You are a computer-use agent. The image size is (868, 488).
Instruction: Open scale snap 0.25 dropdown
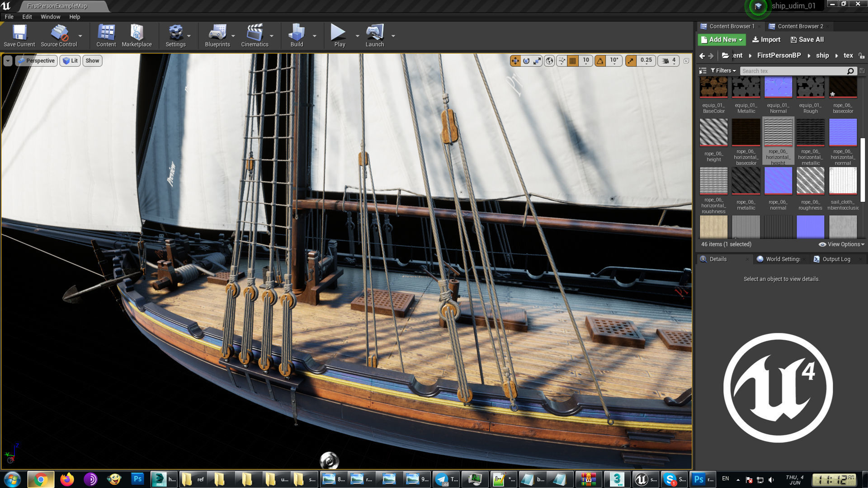(646, 61)
